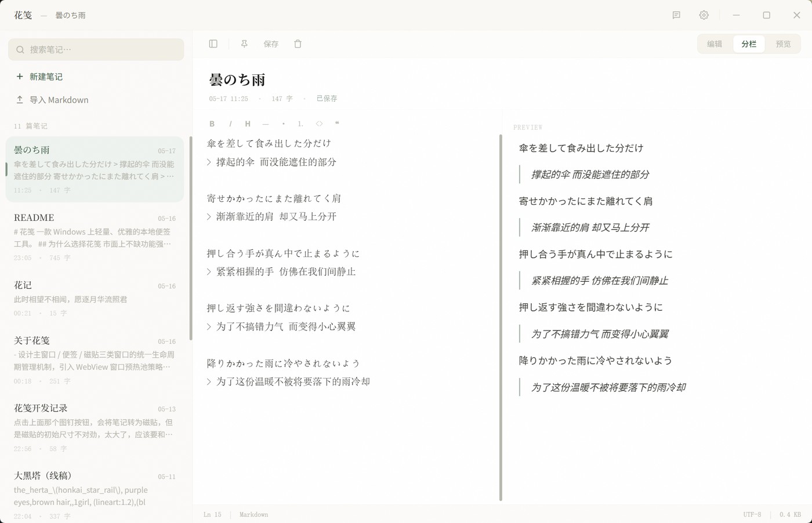Apply bold formatting with B

click(212, 124)
